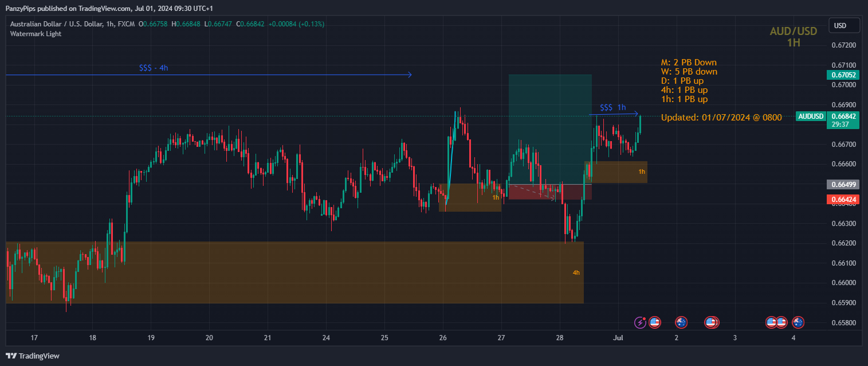
Task: Select the '$$$ 1h' line label
Action: click(x=613, y=107)
